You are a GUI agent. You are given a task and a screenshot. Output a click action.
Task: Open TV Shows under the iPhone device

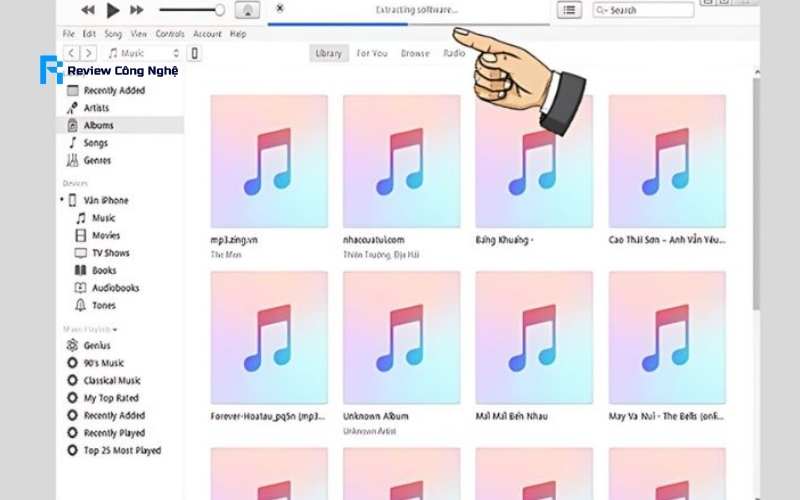(x=111, y=253)
